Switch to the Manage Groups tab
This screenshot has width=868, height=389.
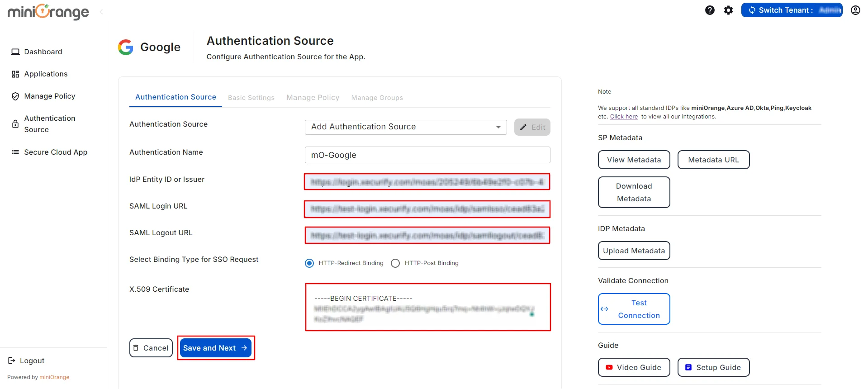coord(377,98)
